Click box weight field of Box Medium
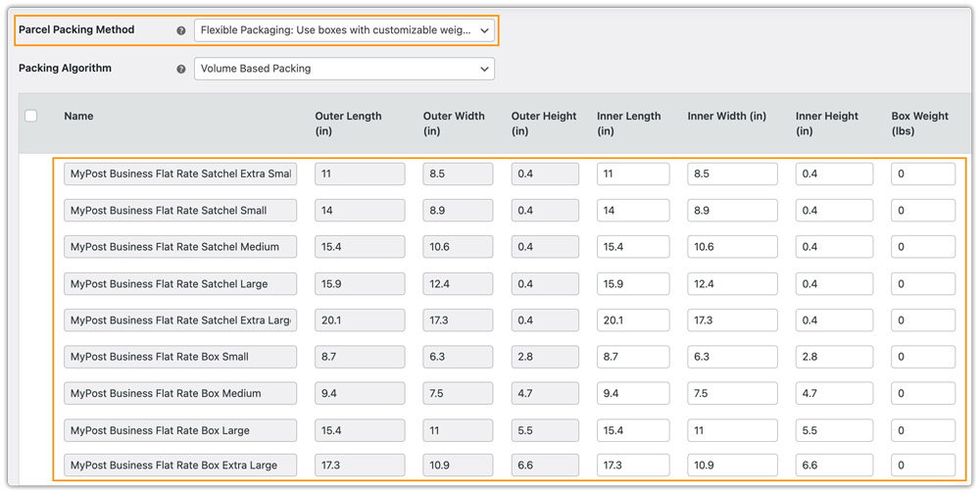Screen dimensions: 980x492 click(x=923, y=393)
